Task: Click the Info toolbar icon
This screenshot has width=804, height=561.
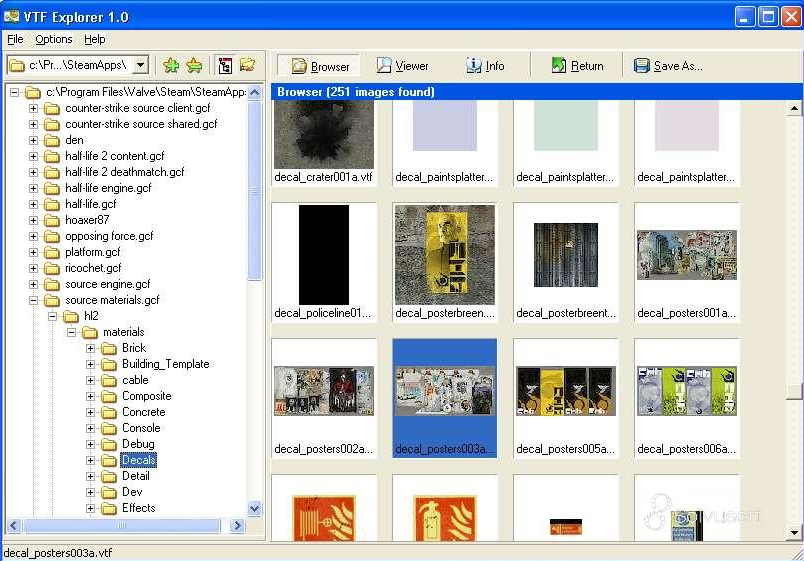Action: coord(473,65)
